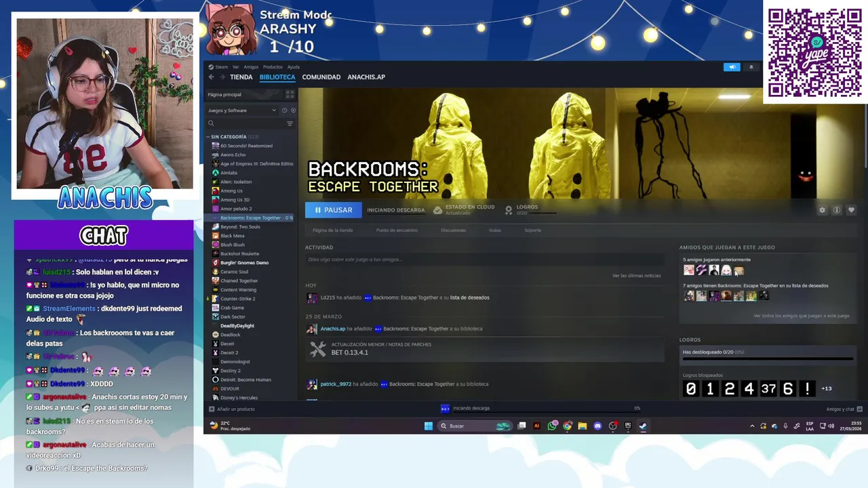Open game settings gear for Backrooms
868x488 pixels.
click(x=822, y=210)
